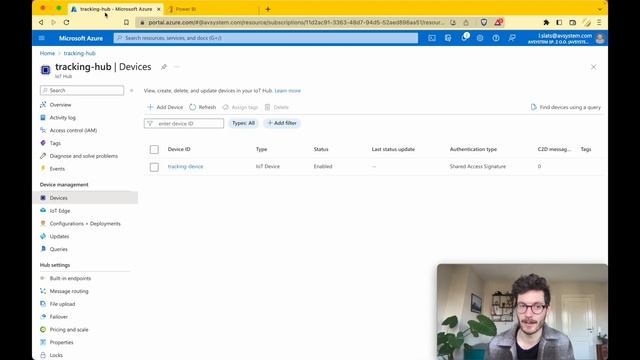The width and height of the screenshot is (640, 360).
Task: Open the browser sidebar panel icon
Action: 559,22
